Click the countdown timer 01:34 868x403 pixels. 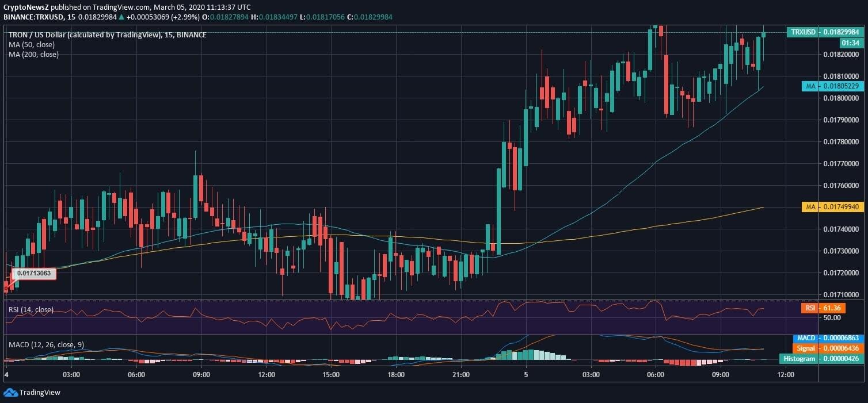(x=851, y=43)
